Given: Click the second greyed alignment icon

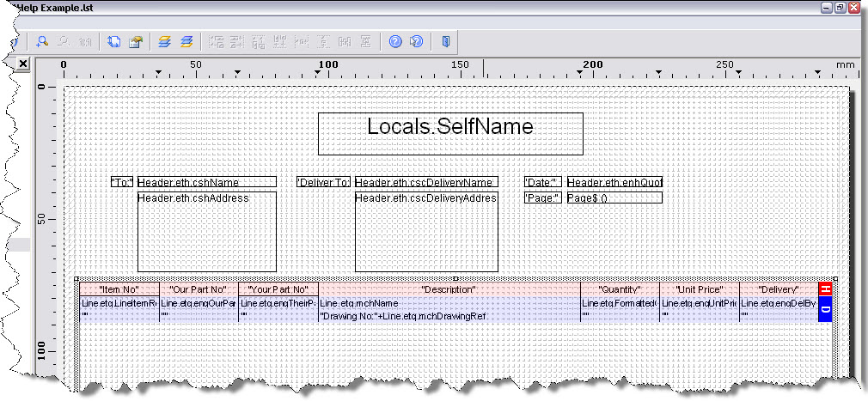Looking at the screenshot, I should click(237, 41).
